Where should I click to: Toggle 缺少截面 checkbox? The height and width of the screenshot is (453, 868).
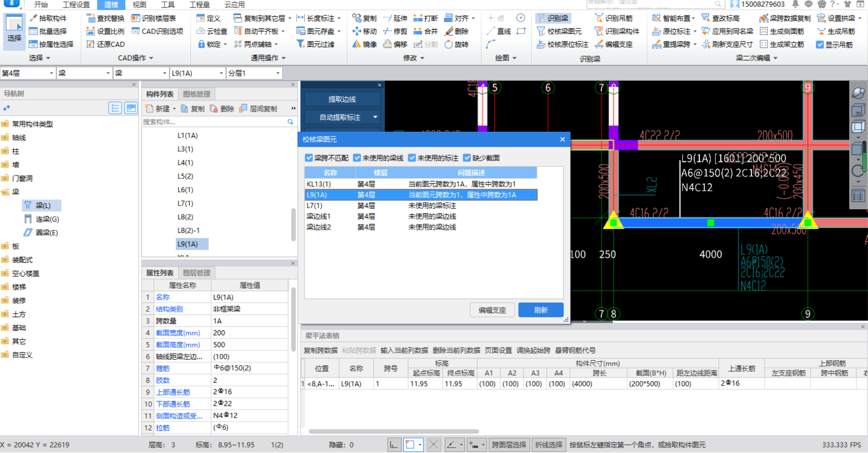click(467, 157)
